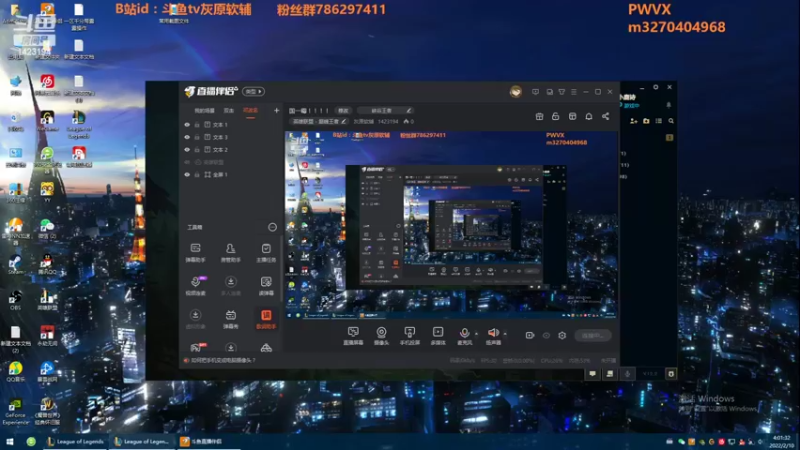Viewport: 800px width, 450px height.
Task: Click the room number 1423194 text
Action: pos(388,121)
